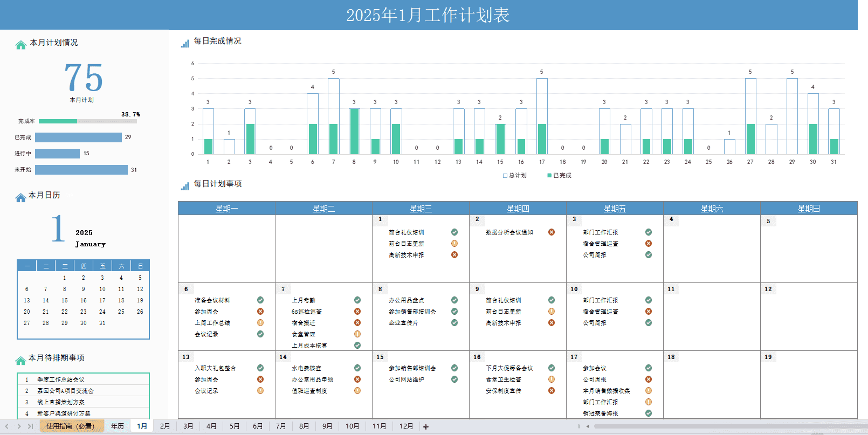Select date 16 in the mini calendar

click(84, 301)
